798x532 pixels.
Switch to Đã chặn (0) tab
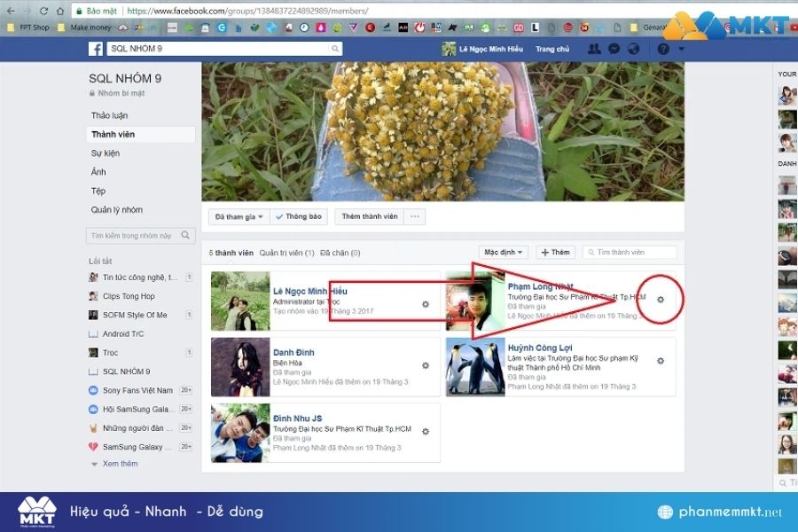point(340,253)
